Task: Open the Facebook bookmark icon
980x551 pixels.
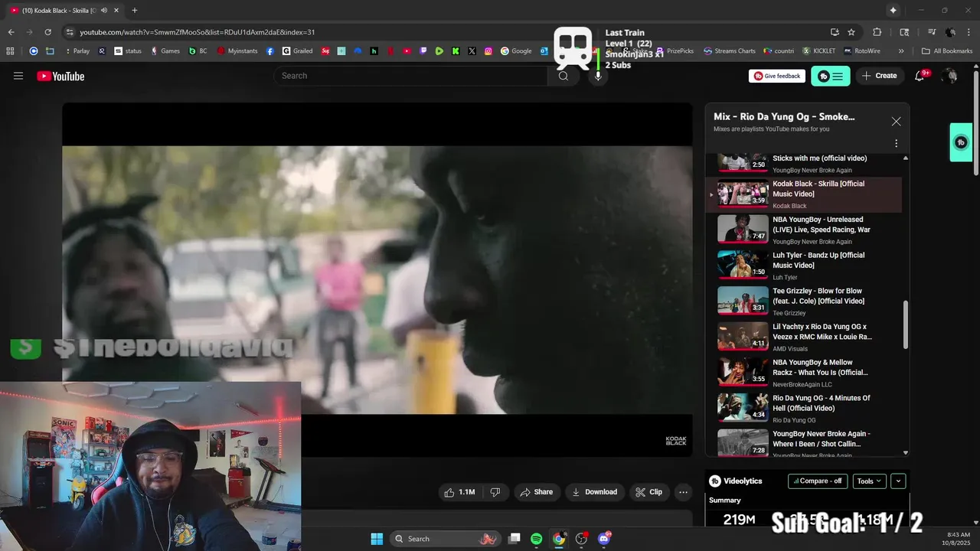Action: [270, 51]
